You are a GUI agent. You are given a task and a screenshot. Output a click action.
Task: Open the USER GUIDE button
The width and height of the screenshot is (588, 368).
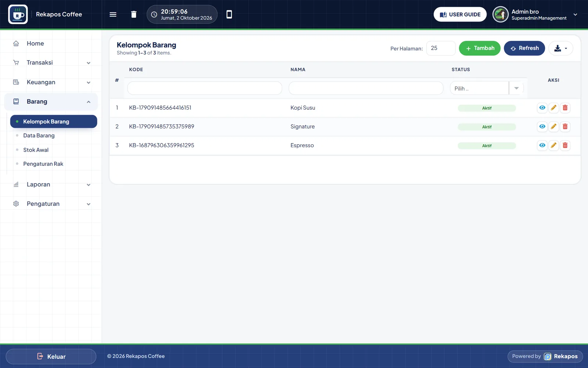460,14
